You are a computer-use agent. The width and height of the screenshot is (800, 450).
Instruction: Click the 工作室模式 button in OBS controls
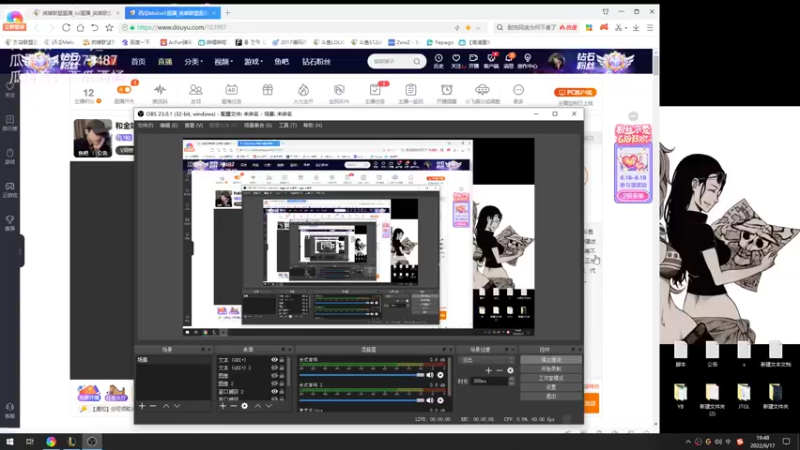(551, 378)
